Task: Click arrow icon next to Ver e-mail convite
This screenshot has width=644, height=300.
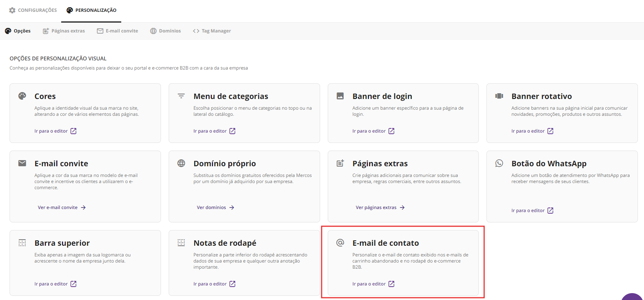Action: [83, 208]
